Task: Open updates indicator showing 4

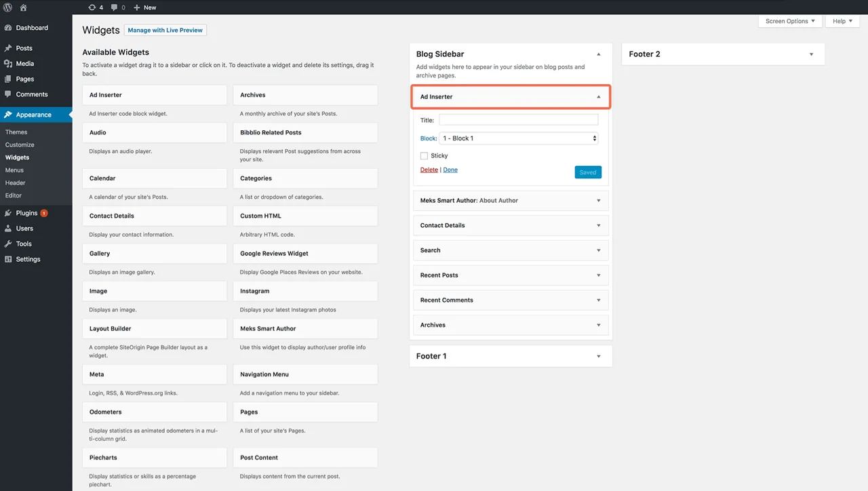Action: 96,7
